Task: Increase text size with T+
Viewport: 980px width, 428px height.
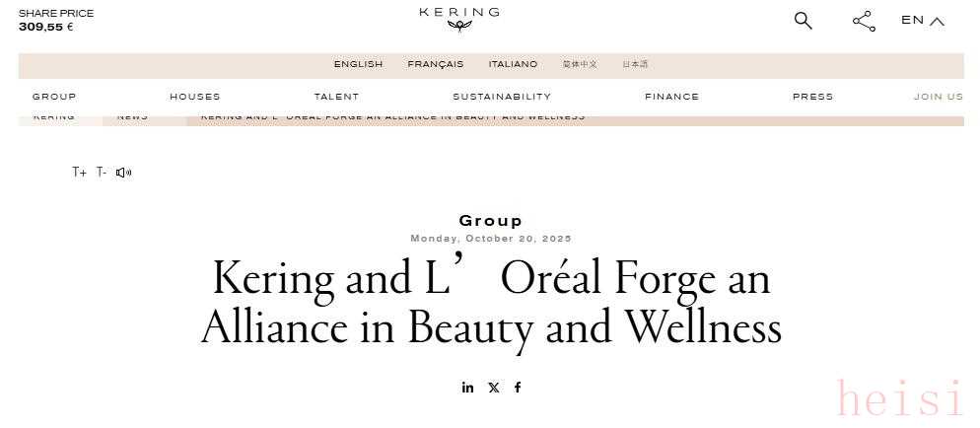Action: pos(79,173)
